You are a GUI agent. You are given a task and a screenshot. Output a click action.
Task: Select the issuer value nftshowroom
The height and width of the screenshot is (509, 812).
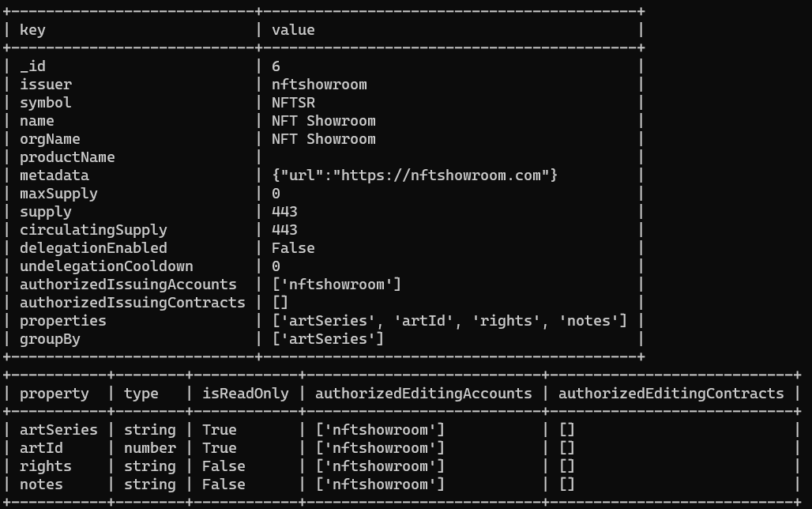pyautogui.click(x=319, y=85)
